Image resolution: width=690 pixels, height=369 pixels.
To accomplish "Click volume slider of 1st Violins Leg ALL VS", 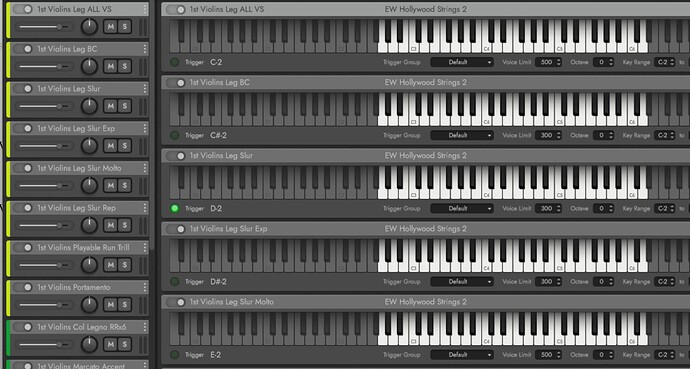I will [x=45, y=27].
